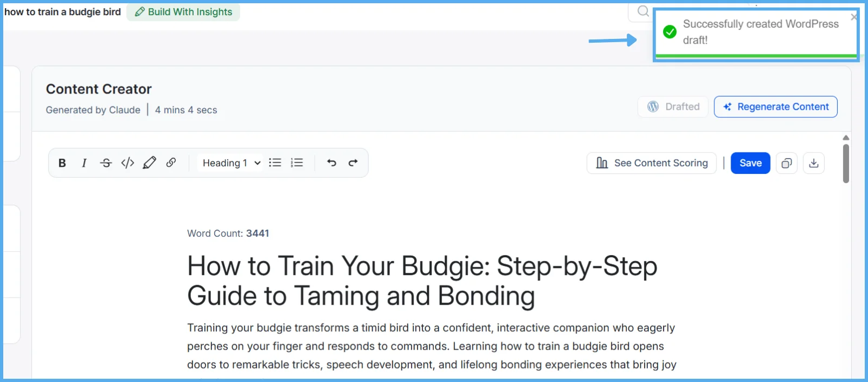Image resolution: width=868 pixels, height=382 pixels.
Task: Open See Content Scoring
Action: tap(652, 163)
